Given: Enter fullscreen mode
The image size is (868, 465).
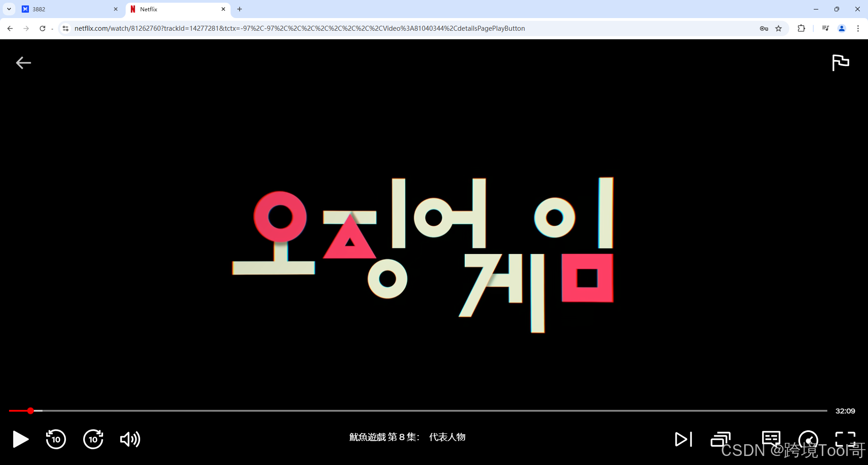Looking at the screenshot, I should [x=845, y=439].
